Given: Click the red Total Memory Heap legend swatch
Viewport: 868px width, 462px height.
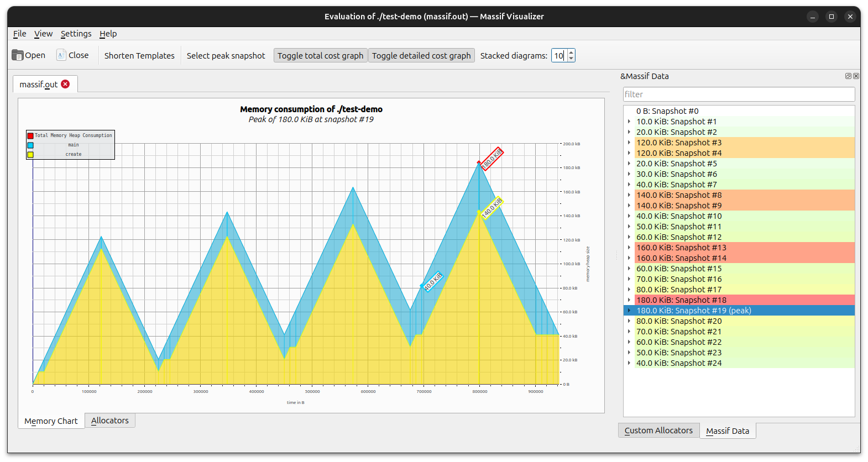Looking at the screenshot, I should [30, 135].
